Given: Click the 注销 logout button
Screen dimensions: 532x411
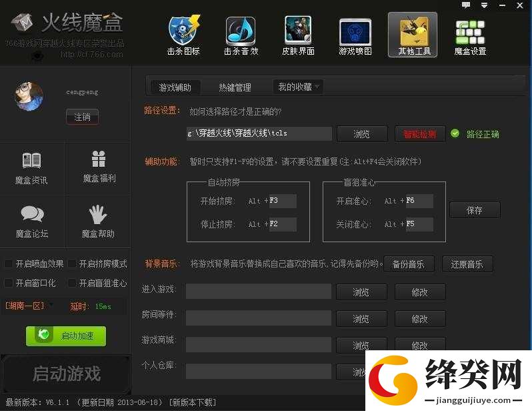Looking at the screenshot, I should (x=83, y=117).
